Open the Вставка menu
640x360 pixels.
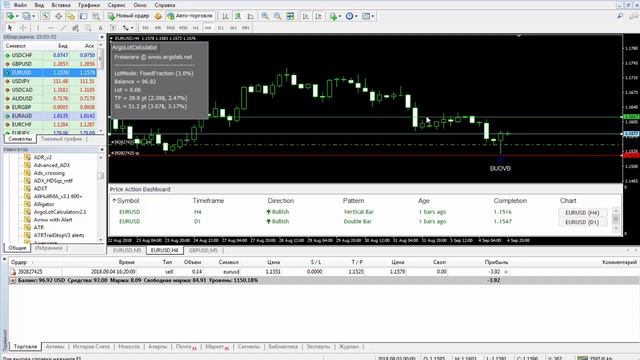61,5
